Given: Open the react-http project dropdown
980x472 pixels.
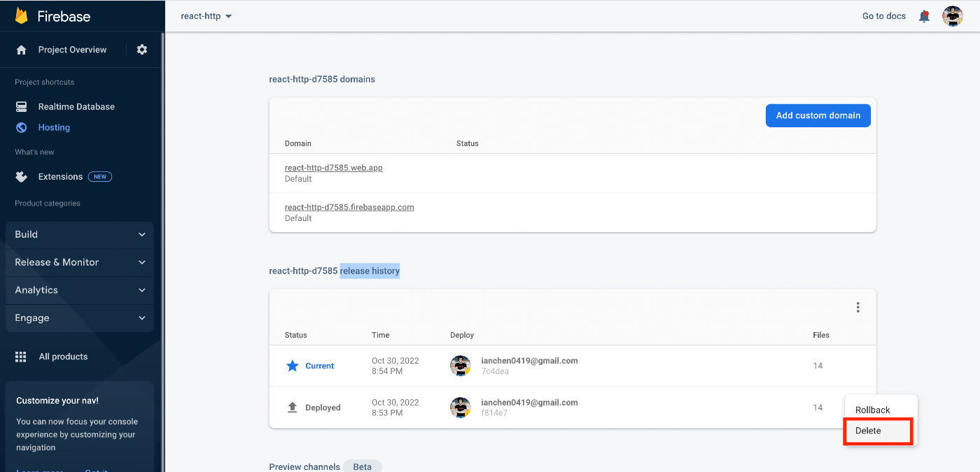Looking at the screenshot, I should tap(206, 16).
